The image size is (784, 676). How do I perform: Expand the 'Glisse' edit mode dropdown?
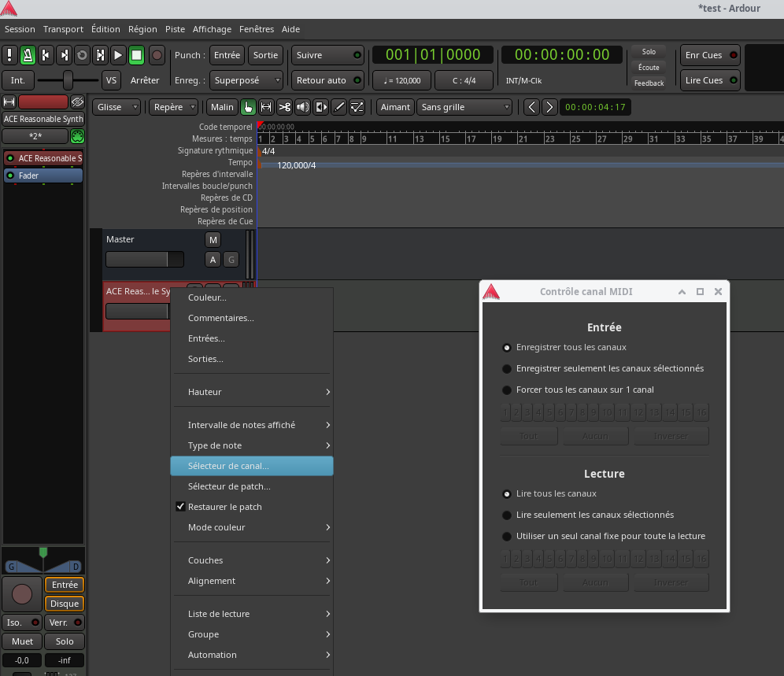[x=116, y=107]
